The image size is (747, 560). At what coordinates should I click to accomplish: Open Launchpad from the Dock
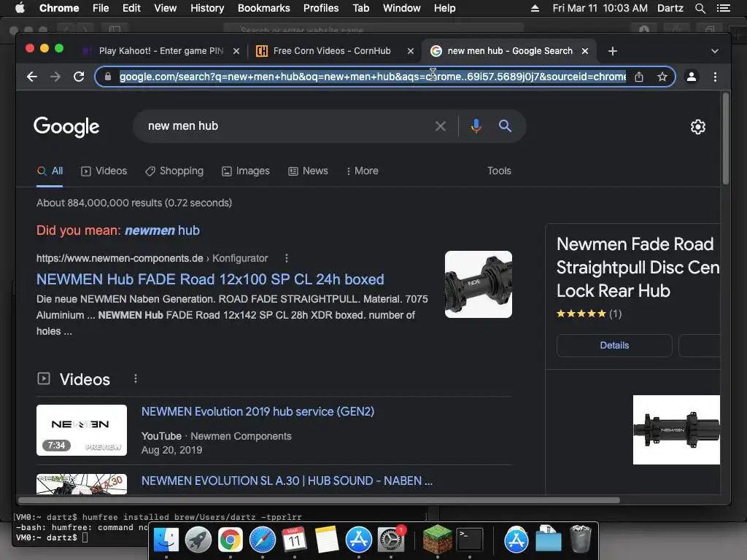[198, 540]
